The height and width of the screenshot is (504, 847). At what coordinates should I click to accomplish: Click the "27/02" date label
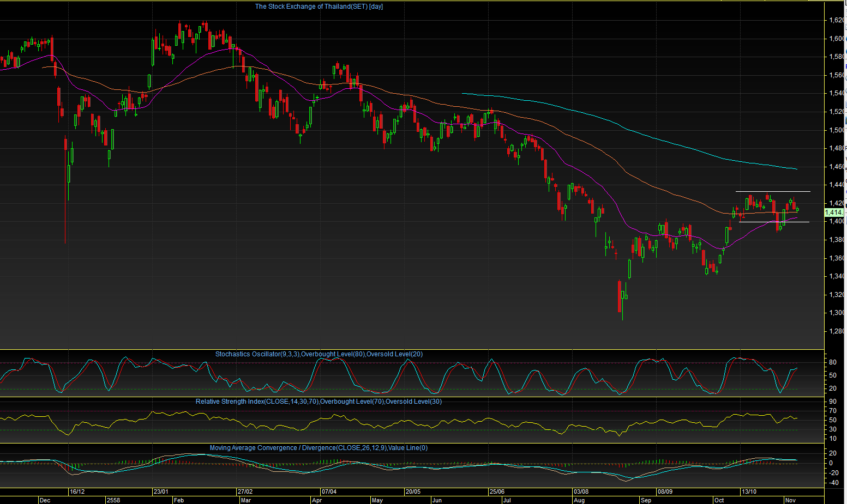tap(245, 491)
